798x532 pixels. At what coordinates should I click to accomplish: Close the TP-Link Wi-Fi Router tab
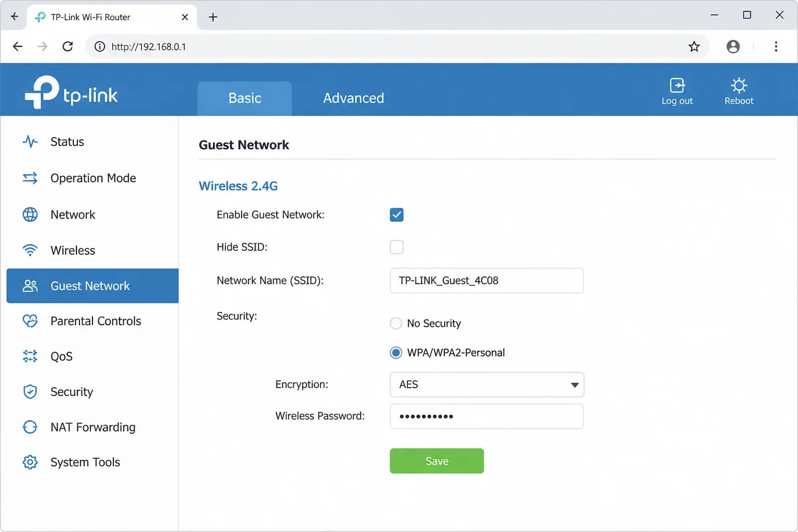point(185,17)
